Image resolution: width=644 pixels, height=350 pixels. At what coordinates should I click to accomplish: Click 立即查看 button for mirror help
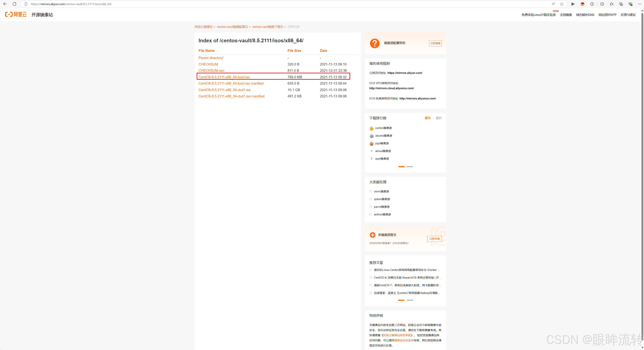pos(435,43)
